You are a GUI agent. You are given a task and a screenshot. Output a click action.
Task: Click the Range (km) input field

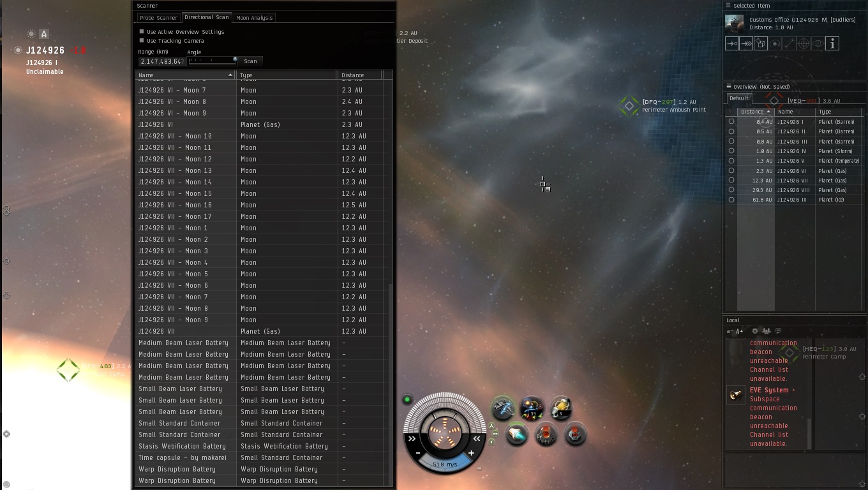[161, 61]
